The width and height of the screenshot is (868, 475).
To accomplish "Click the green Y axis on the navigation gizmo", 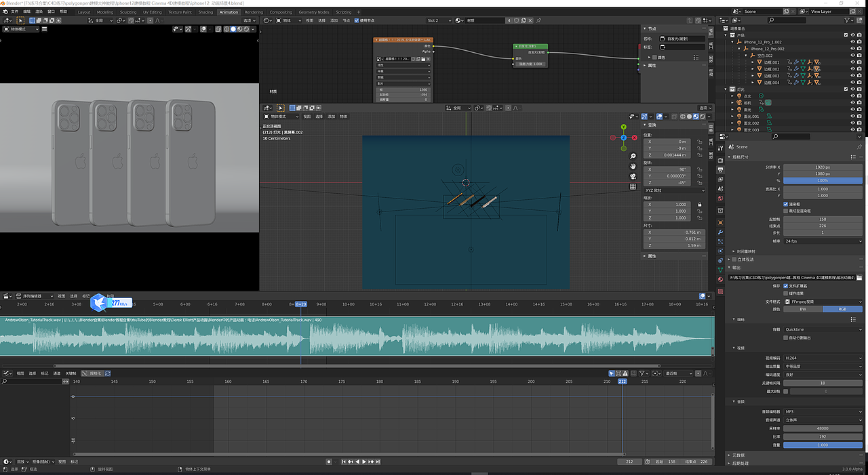I will (x=624, y=127).
